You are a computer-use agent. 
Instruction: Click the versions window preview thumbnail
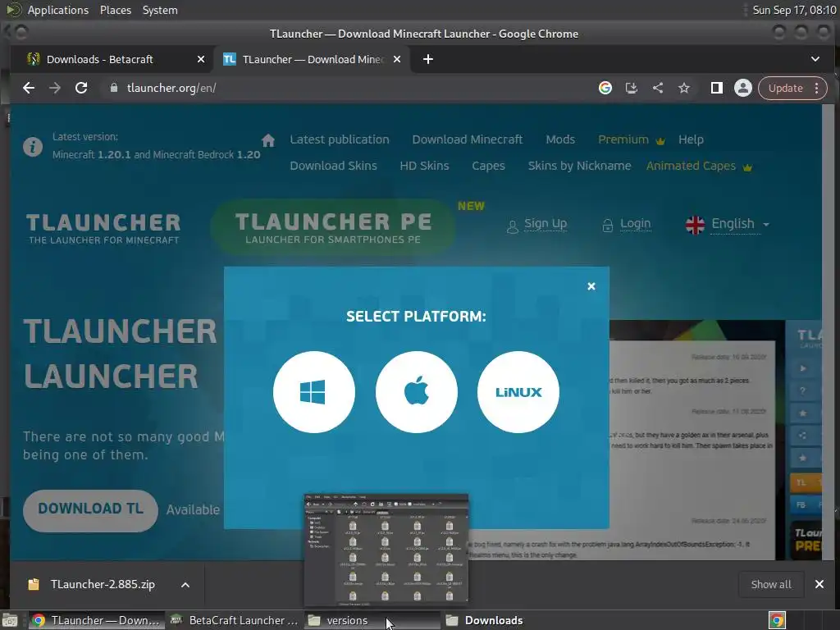tap(386, 550)
